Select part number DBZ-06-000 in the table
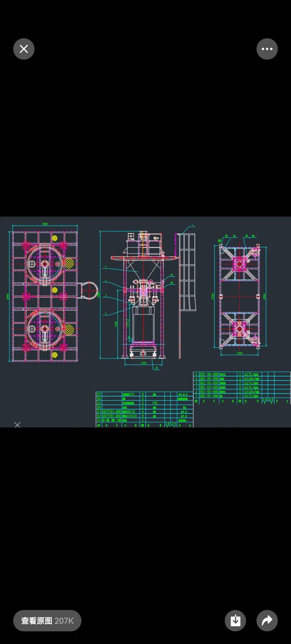Viewport: 291px width, 644px height. [209, 374]
